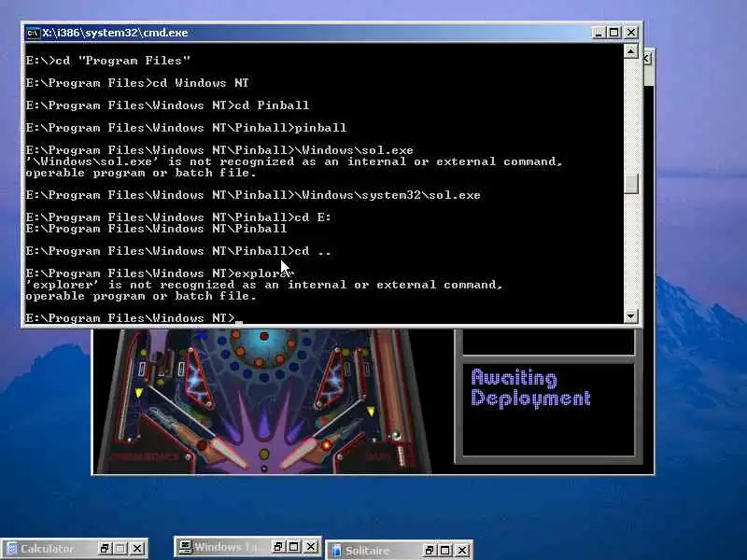Maximize the minimized Calculator window
This screenshot has height=560, width=747.
point(120,549)
